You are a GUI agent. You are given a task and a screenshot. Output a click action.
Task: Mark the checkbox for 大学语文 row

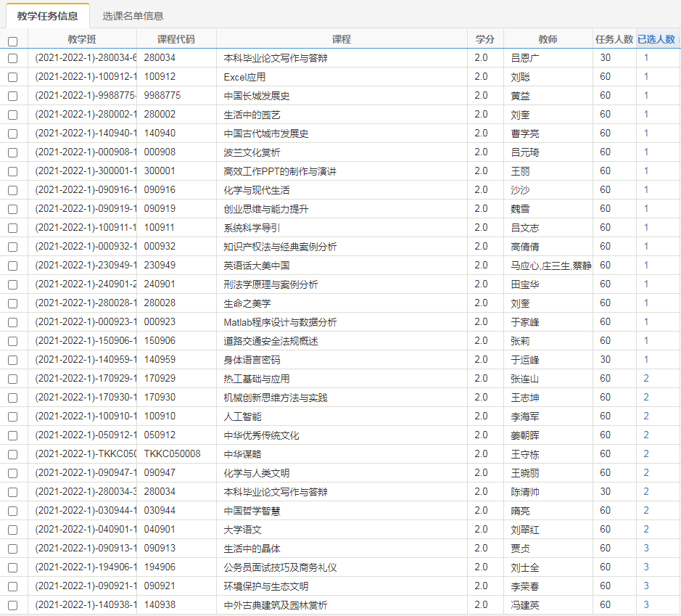[12, 530]
